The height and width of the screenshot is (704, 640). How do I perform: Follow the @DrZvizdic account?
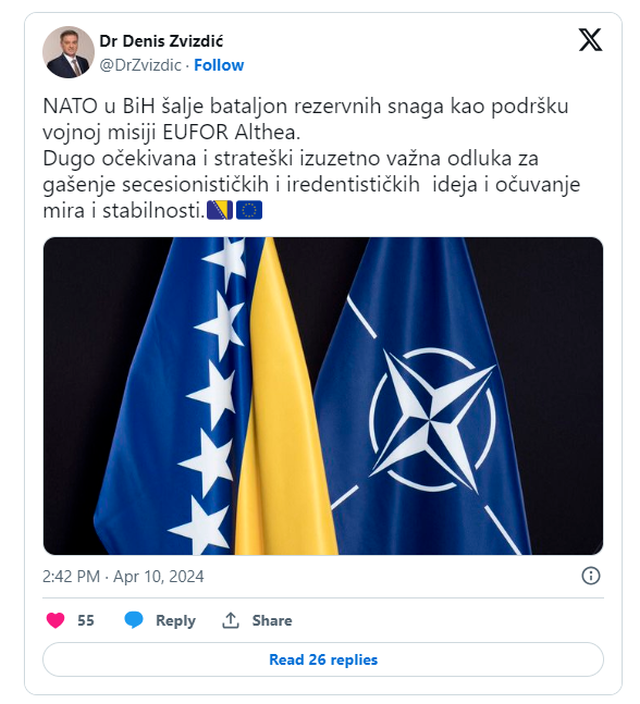(x=219, y=66)
